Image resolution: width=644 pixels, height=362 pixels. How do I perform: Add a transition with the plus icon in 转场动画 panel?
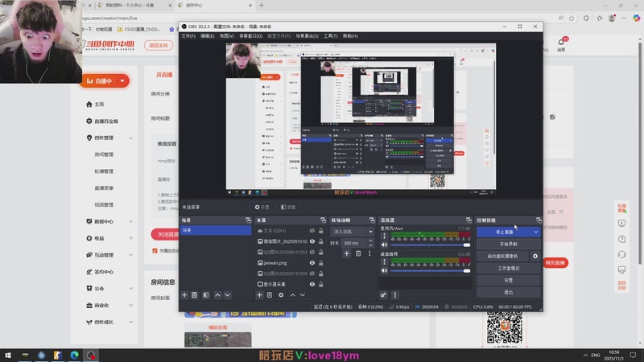[347, 253]
